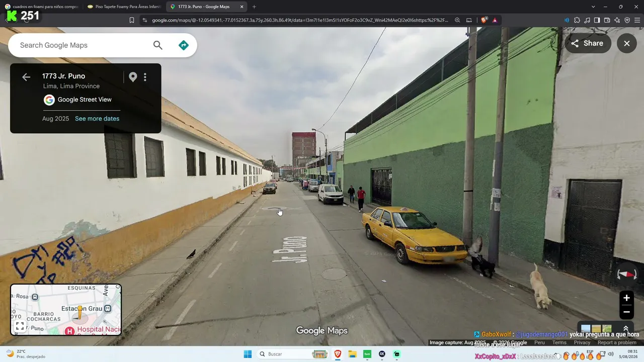Select the Estación Grau station icon on minimap
The image size is (644, 362).
pyautogui.click(x=108, y=309)
